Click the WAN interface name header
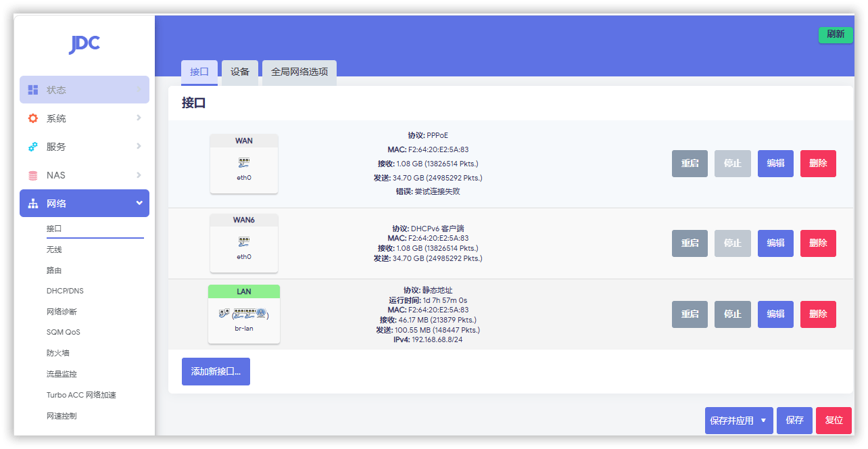The height and width of the screenshot is (449, 868). [244, 141]
